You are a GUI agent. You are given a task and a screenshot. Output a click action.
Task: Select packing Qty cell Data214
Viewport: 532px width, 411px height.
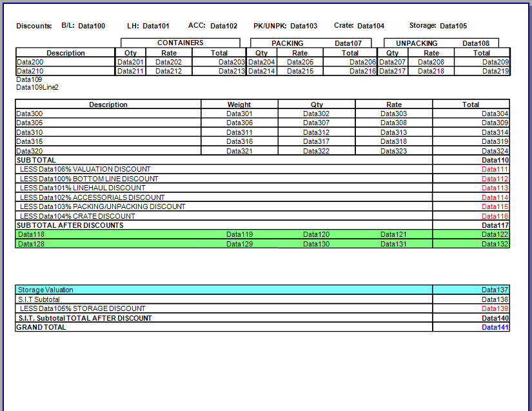262,71
